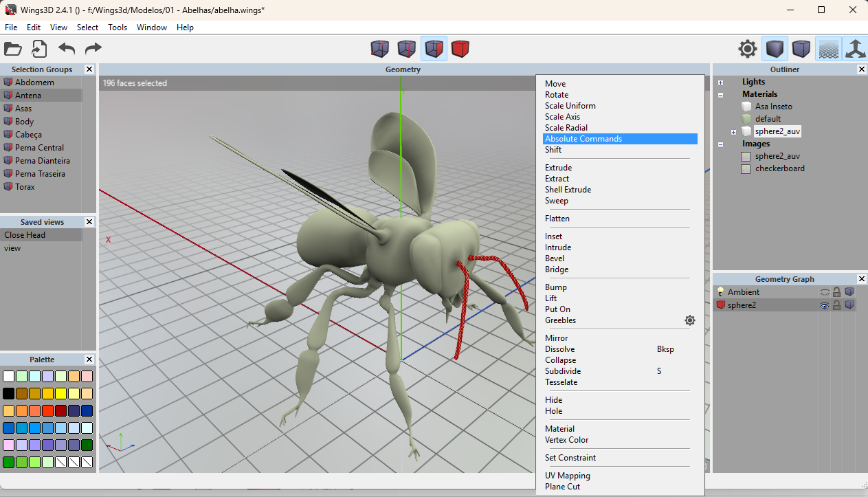Open Greebles options gear in context menu
This screenshot has width=868, height=497.
tap(690, 320)
